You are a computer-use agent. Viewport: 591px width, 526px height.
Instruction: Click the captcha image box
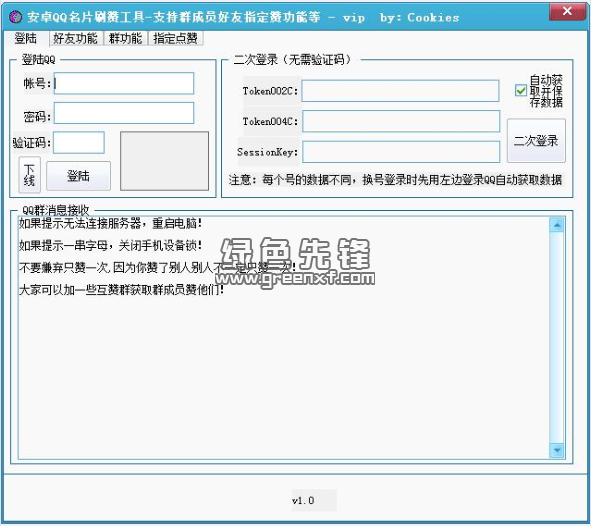[x=164, y=161]
